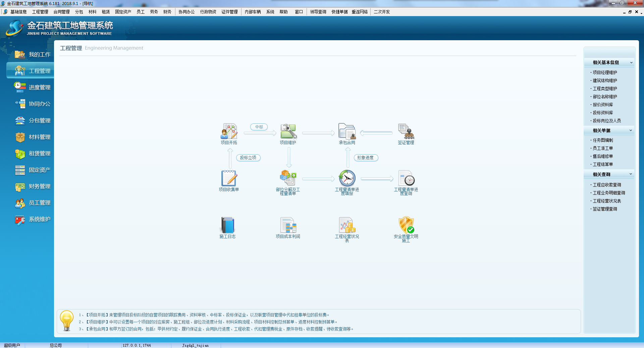
Task: Open the 二次开发 menu
Action: pyautogui.click(x=382, y=12)
